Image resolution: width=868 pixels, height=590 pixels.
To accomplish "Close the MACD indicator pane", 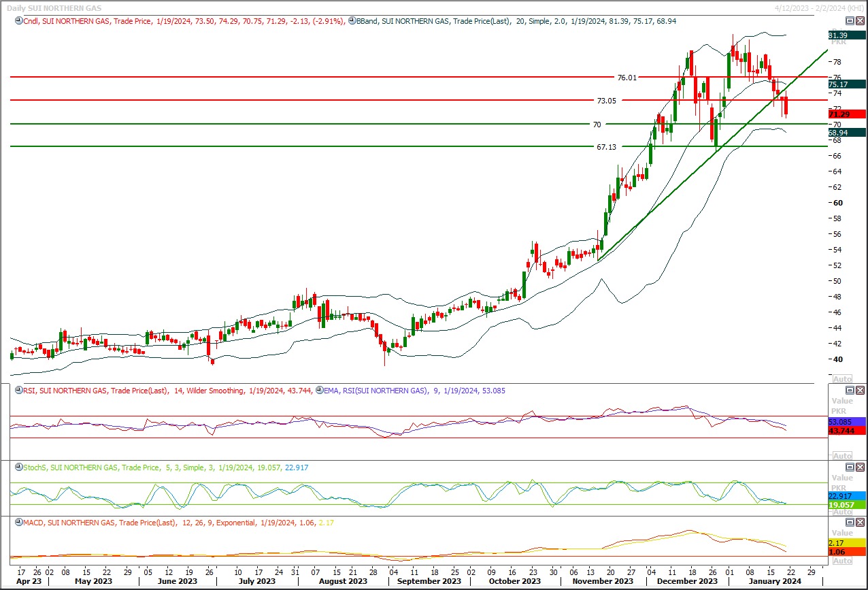I will click(860, 522).
